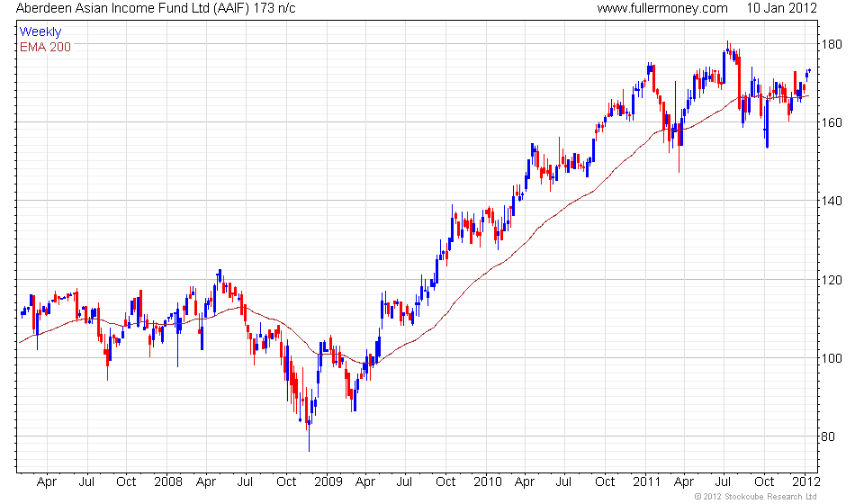The height and width of the screenshot is (504, 864).
Task: Click the www.fullermoney.com text
Action: tap(662, 8)
